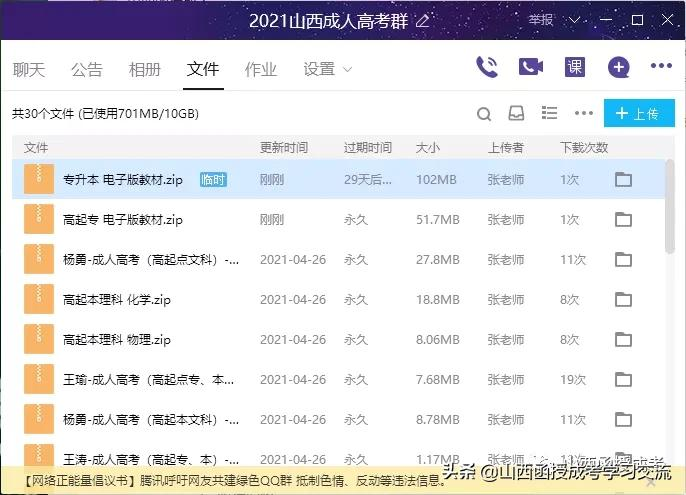
Task: Start a group voice call
Action: coord(487,67)
